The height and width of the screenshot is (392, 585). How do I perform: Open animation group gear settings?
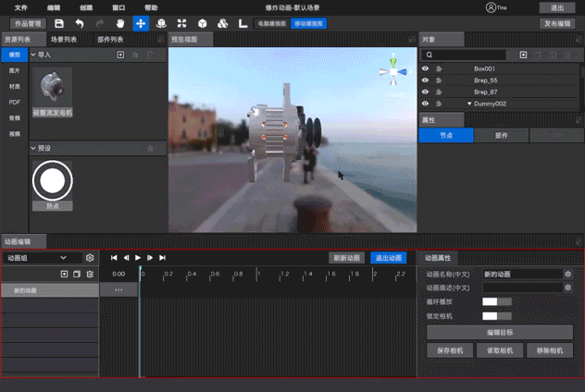tap(90, 258)
